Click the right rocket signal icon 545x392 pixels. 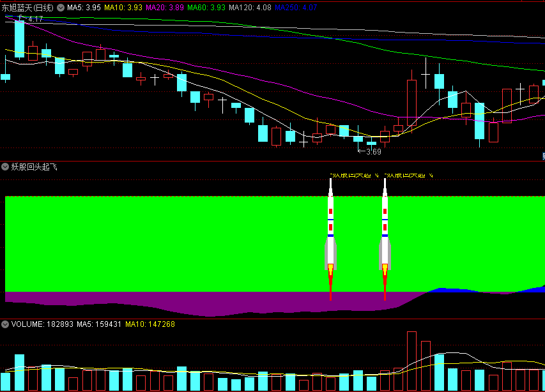[385, 239]
